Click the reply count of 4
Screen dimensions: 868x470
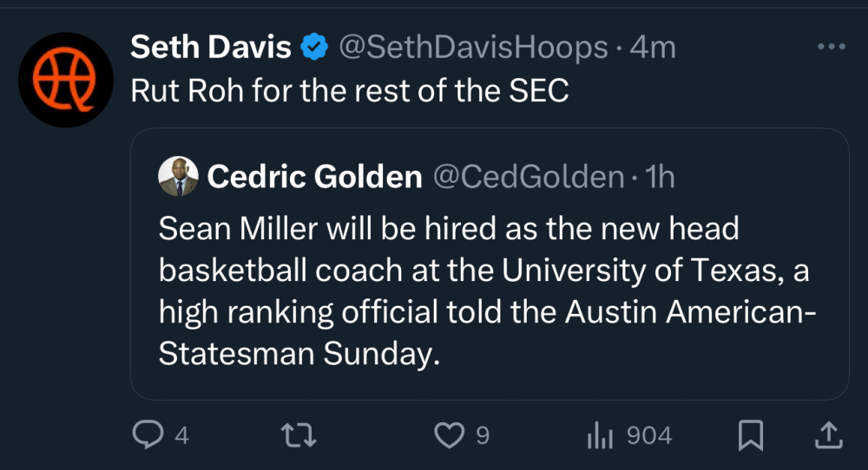point(181,435)
